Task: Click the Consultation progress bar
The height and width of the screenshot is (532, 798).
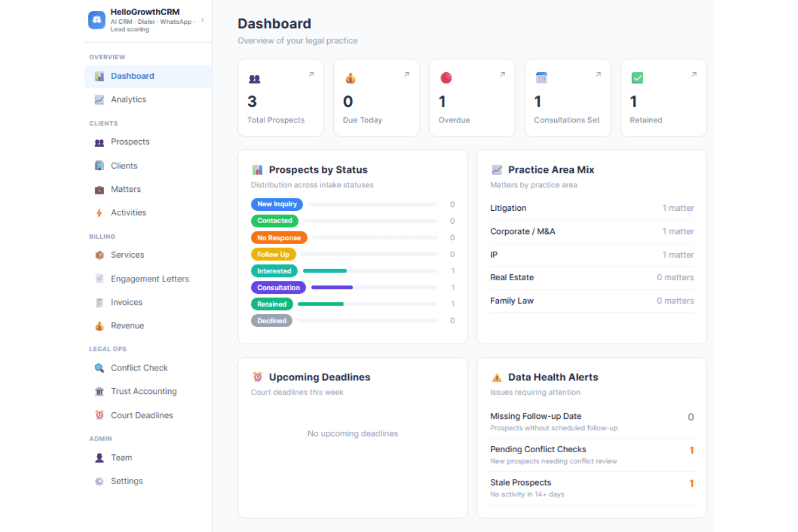Action: pyautogui.click(x=374, y=288)
